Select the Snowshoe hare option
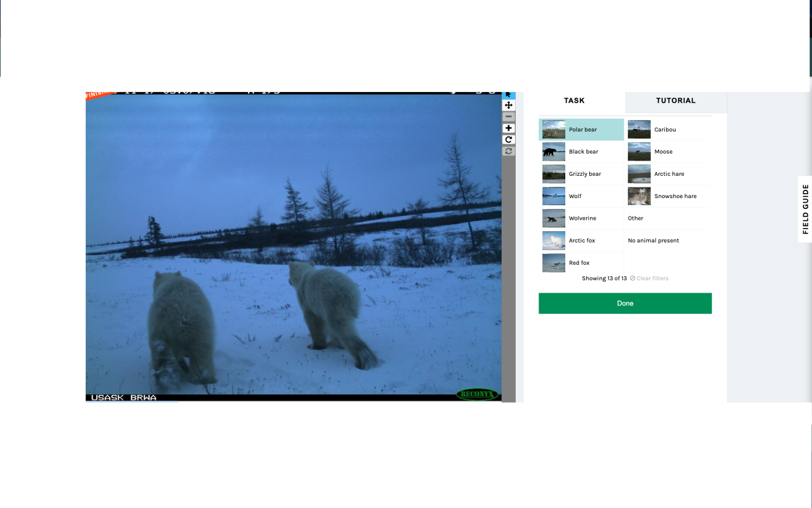 coord(668,196)
